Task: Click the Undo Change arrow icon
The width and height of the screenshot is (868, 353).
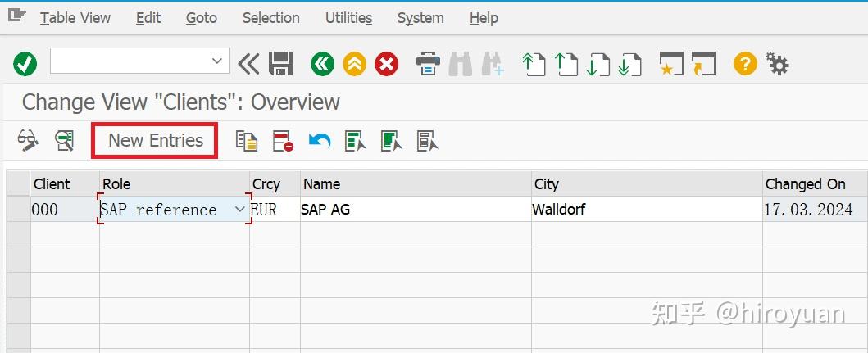Action: pyautogui.click(x=320, y=141)
